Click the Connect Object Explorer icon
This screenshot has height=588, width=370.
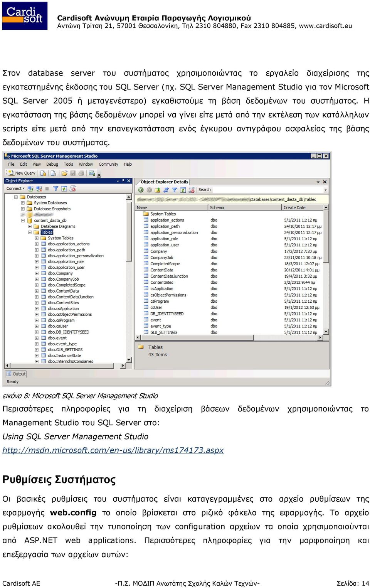[30, 189]
